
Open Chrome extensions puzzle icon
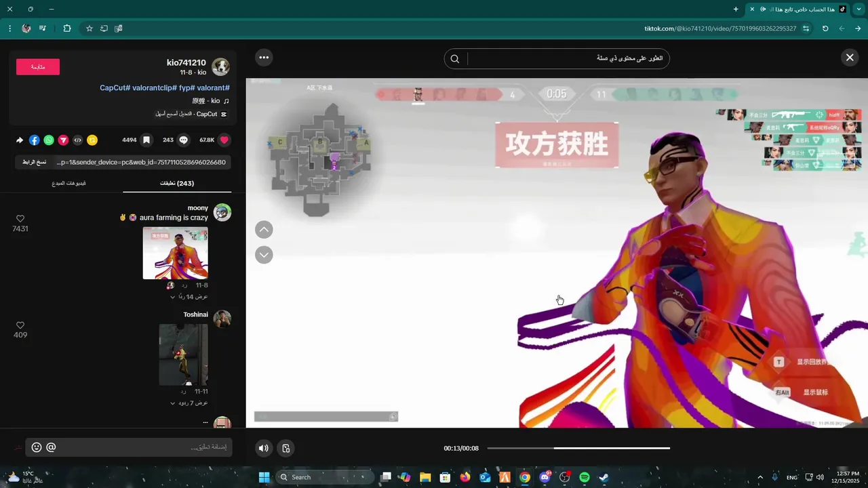click(66, 28)
